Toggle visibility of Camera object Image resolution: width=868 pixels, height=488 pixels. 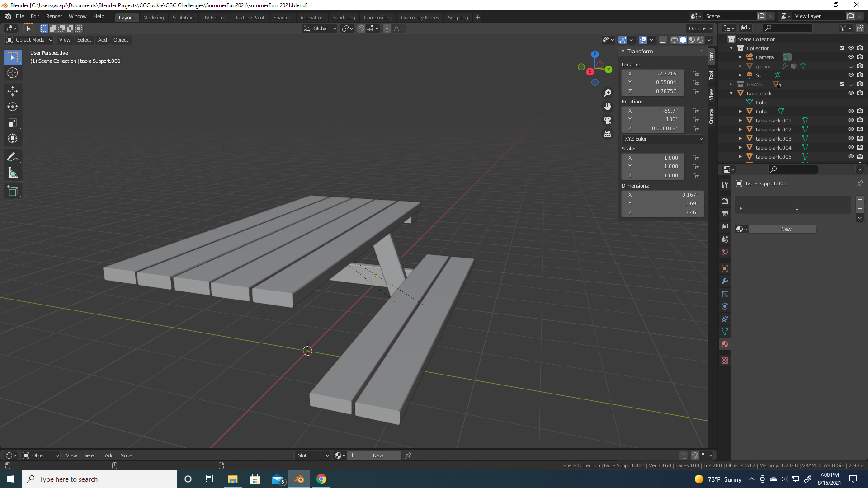click(850, 57)
